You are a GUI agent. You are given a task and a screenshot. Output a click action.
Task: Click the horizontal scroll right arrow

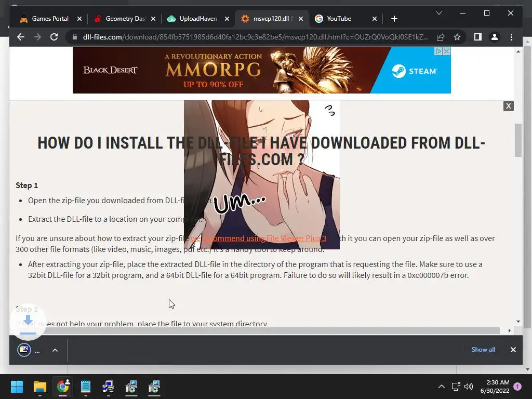coord(509,330)
